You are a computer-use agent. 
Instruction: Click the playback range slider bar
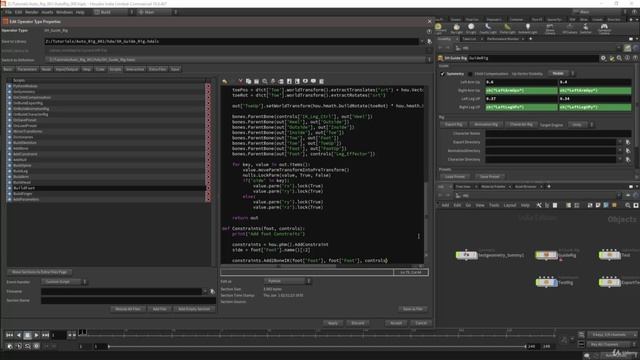point(316,347)
